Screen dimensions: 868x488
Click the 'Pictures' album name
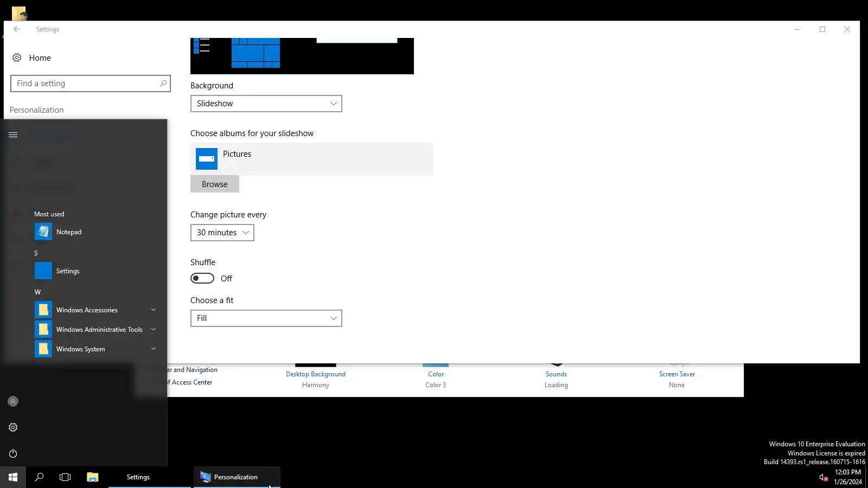[237, 154]
